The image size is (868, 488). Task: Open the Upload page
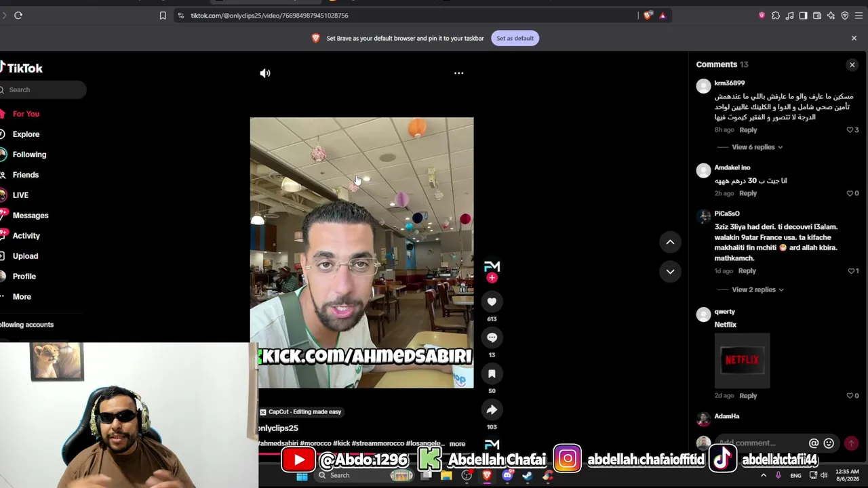pyautogui.click(x=25, y=256)
